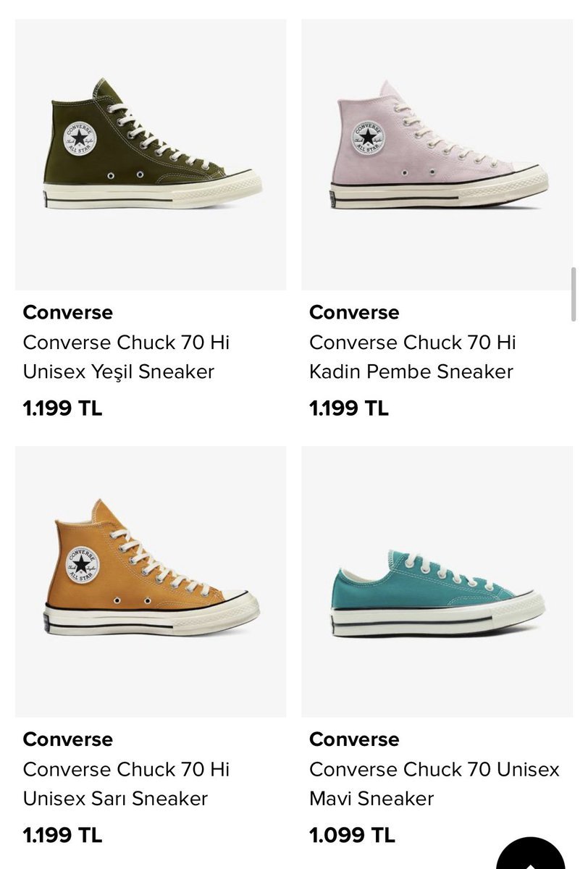This screenshot has height=869, width=588.
Task: Open 'Converse Chuck 70 Unisex Mavi Sneaker' link
Action: click(434, 784)
